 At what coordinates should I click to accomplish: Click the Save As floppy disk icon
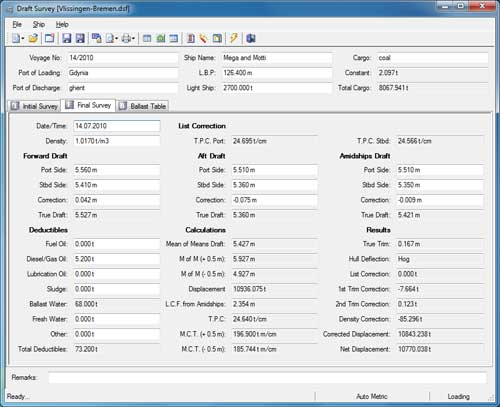click(x=80, y=38)
